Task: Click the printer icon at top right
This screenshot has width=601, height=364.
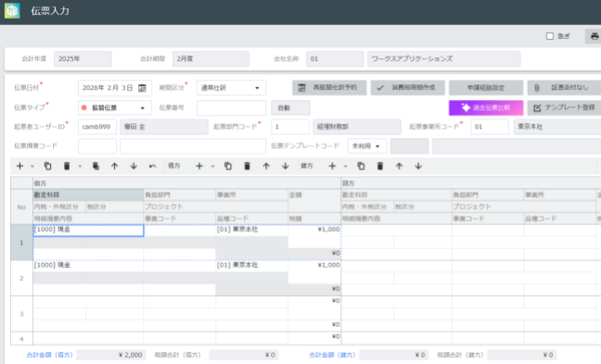Action: point(595,36)
